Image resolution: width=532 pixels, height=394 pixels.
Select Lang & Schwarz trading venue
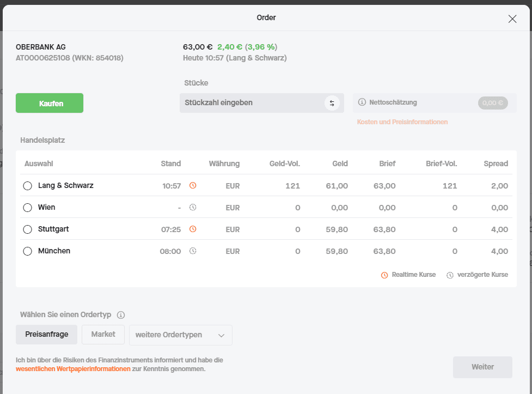pyautogui.click(x=27, y=186)
